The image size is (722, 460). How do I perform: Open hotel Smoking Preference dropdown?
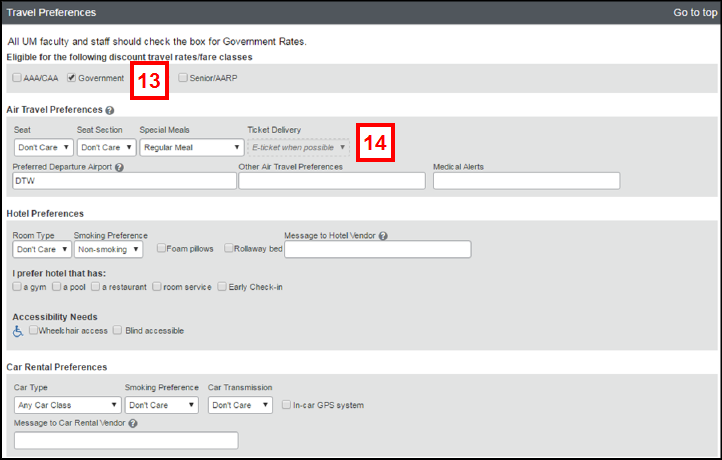[x=108, y=249]
